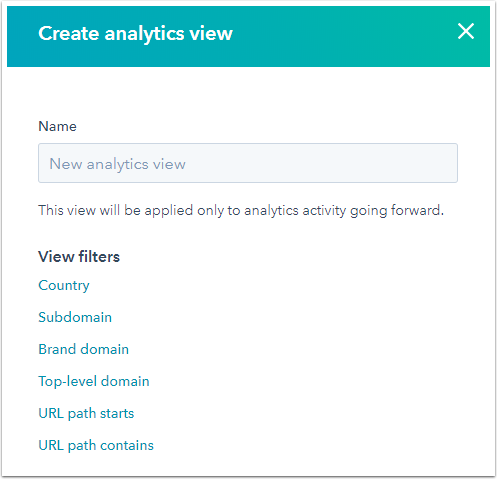
Task: Close the Create analytics view dialog
Action: [466, 31]
